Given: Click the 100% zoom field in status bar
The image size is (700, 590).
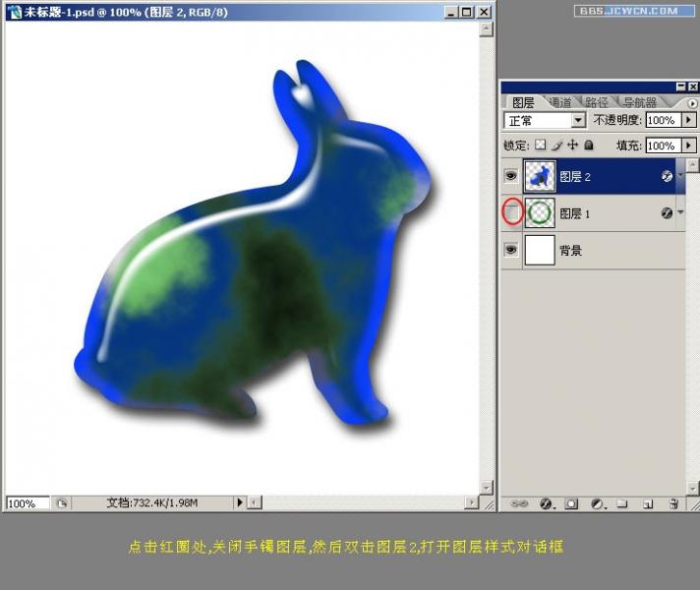Looking at the screenshot, I should pyautogui.click(x=28, y=503).
